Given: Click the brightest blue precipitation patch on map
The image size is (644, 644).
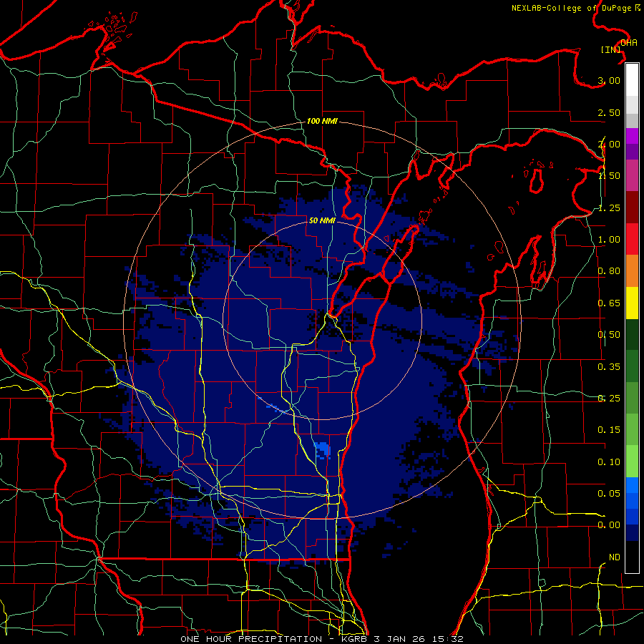Looking at the screenshot, I should tap(322, 449).
